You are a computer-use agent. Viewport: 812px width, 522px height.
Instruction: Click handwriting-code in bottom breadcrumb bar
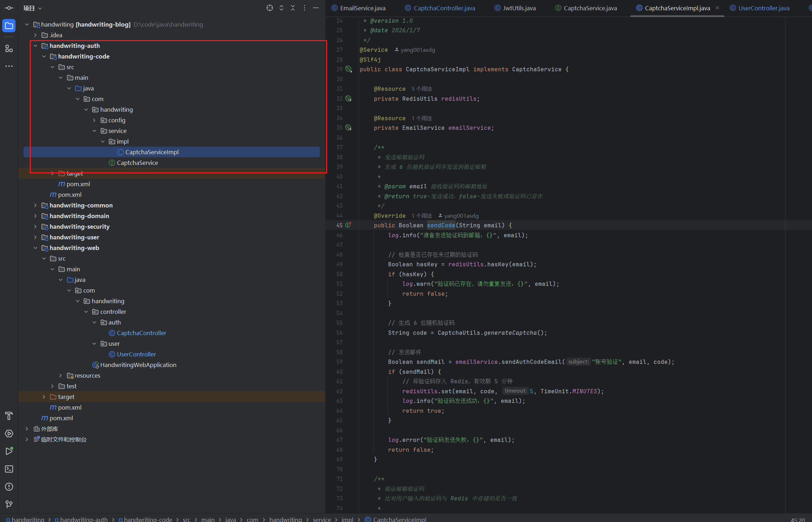pos(148,519)
